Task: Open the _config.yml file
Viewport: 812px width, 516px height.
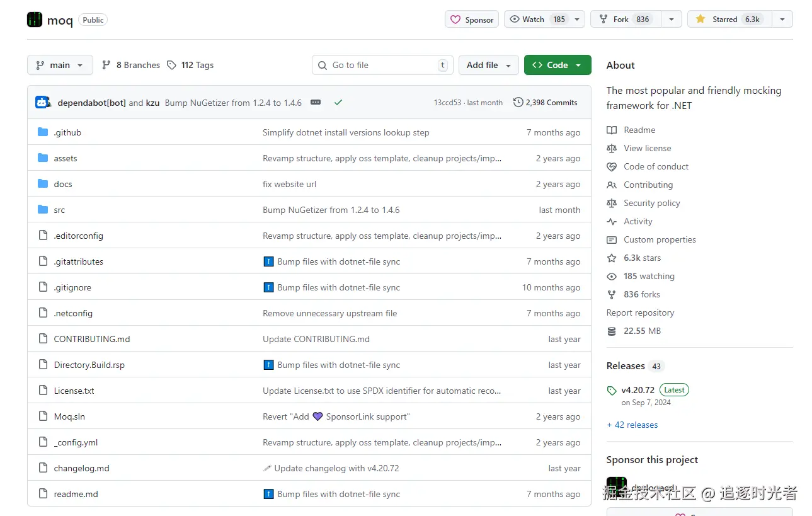Action: [x=76, y=442]
